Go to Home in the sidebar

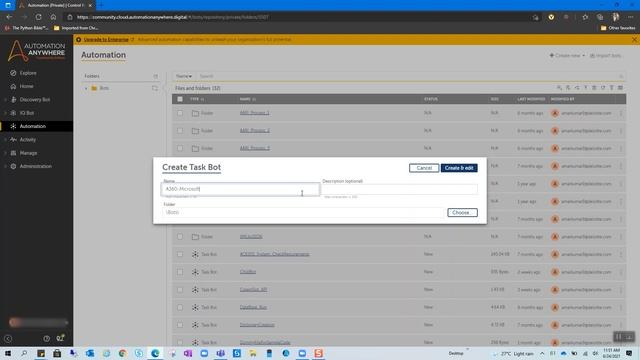[26, 86]
